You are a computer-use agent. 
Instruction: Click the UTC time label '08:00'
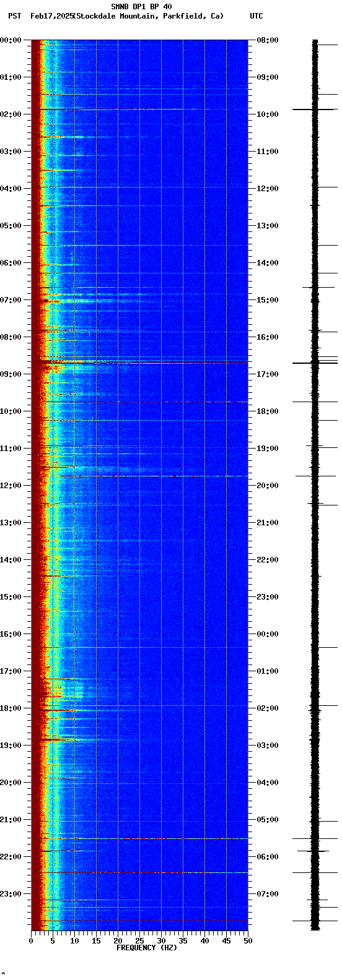[x=268, y=40]
